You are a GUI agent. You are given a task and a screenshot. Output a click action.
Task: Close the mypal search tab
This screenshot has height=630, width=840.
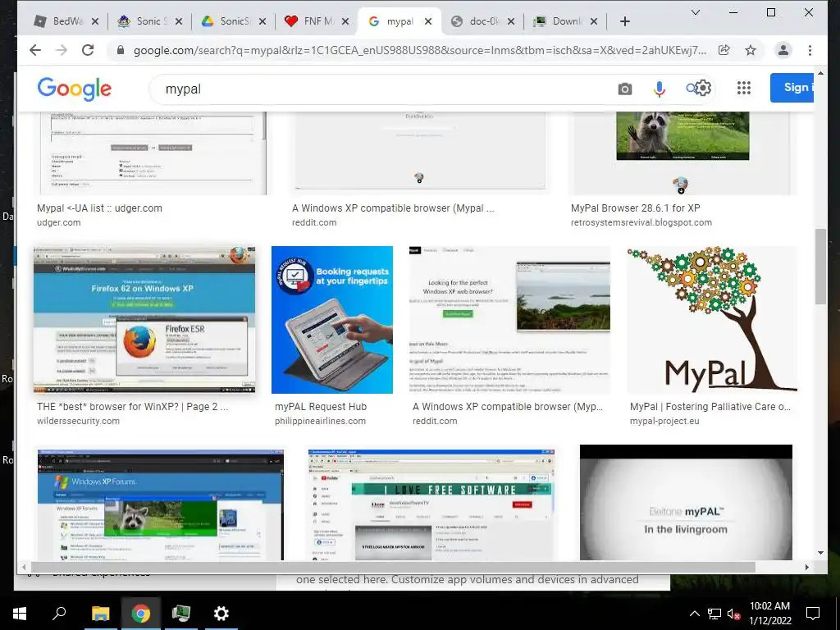tap(428, 21)
